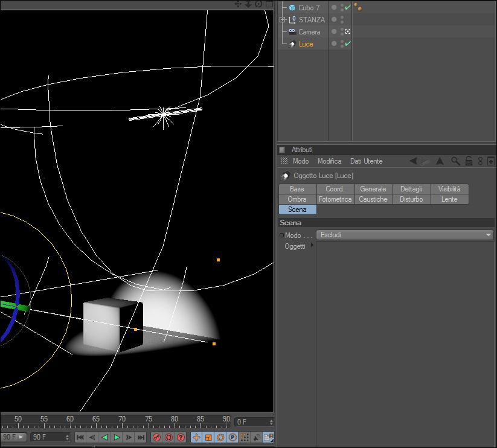Open the Modo dropdown set to Escludi
The width and height of the screenshot is (497, 448).
(406, 235)
